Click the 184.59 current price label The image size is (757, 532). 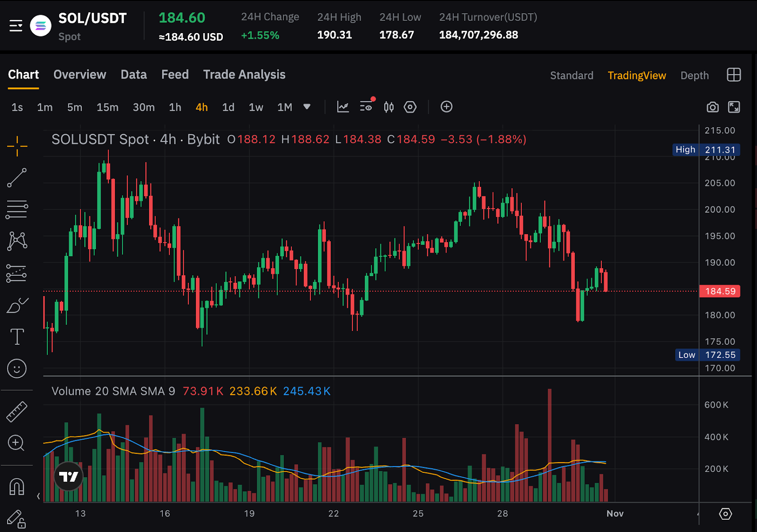pos(720,291)
